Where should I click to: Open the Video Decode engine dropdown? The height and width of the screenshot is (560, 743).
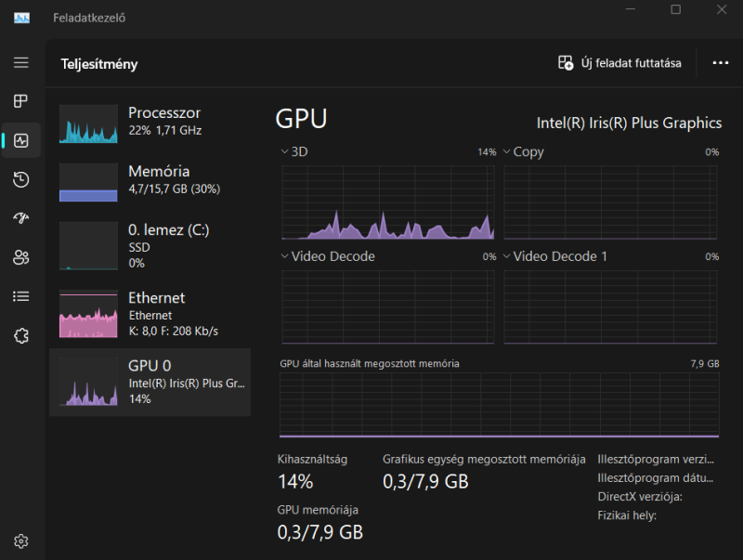pyautogui.click(x=328, y=256)
